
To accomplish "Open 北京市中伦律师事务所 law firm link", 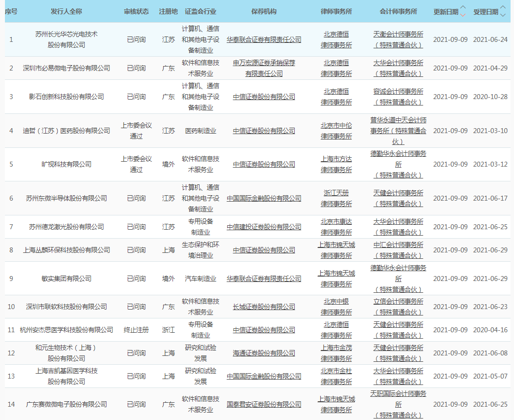I will click(x=336, y=131).
